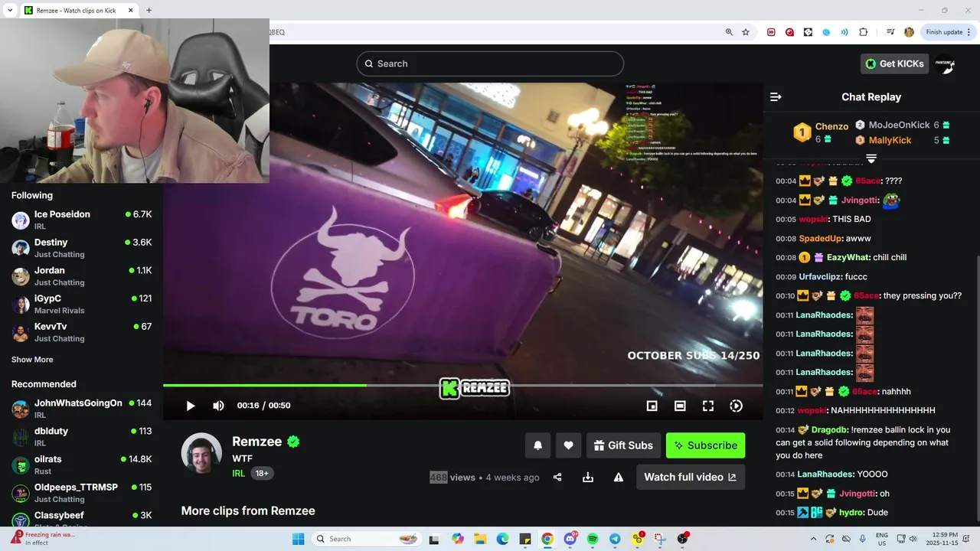Screen dimensions: 980x551
Task: Open playback speed settings
Action: 736,406
